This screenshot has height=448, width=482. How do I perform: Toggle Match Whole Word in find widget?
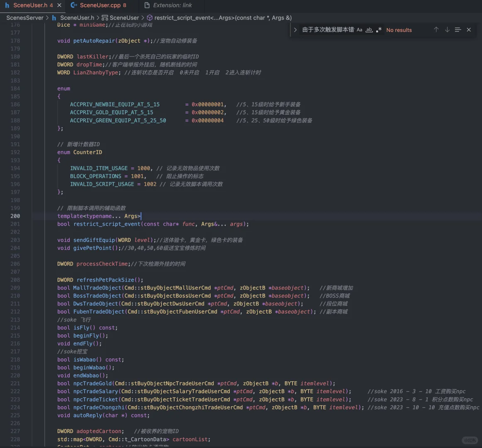tap(369, 30)
